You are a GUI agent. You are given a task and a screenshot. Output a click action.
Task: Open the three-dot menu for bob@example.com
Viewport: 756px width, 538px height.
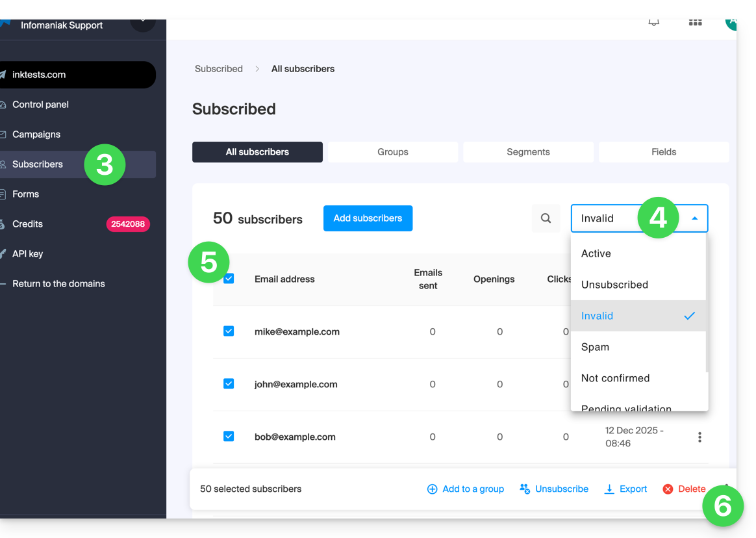[699, 437]
